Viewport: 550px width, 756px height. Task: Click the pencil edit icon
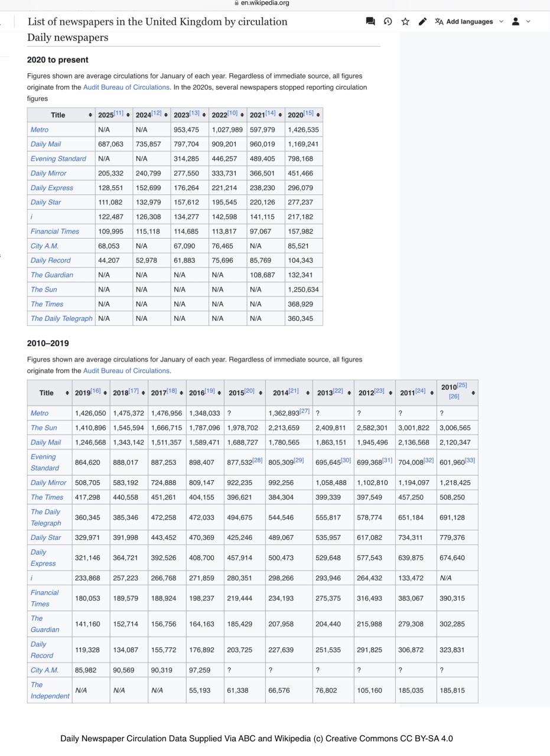[422, 22]
